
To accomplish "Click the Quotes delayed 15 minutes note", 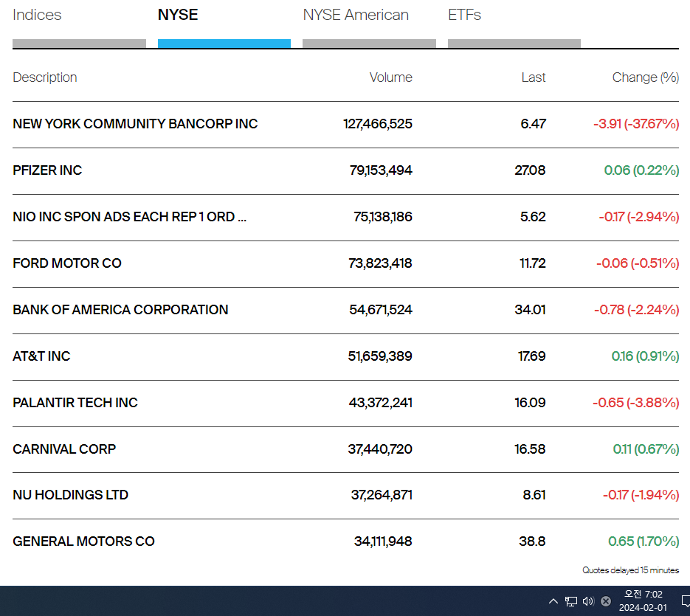I will click(630, 570).
